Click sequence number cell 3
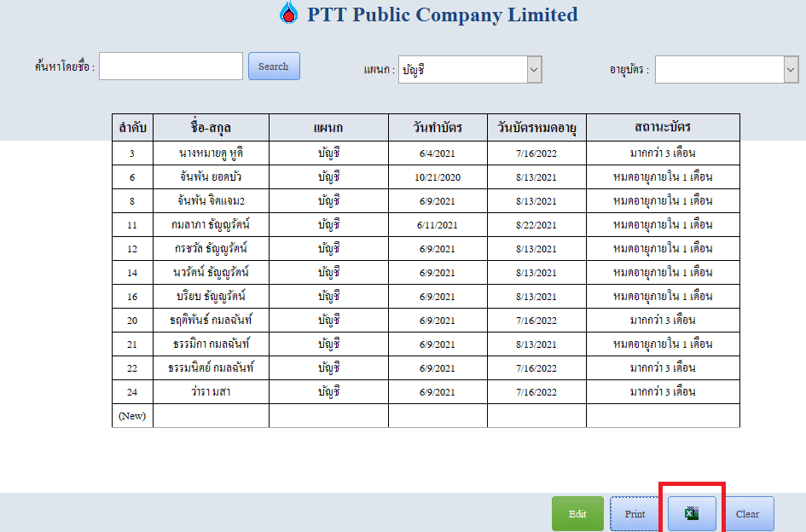 click(132, 153)
